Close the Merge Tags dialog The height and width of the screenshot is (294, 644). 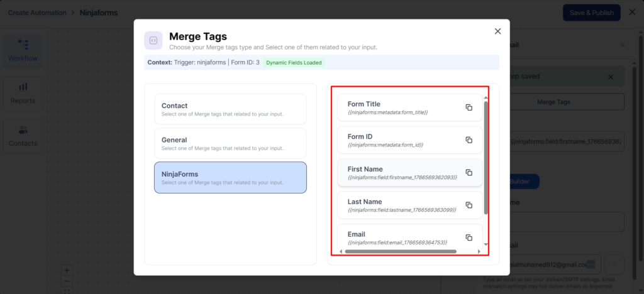pos(497,31)
